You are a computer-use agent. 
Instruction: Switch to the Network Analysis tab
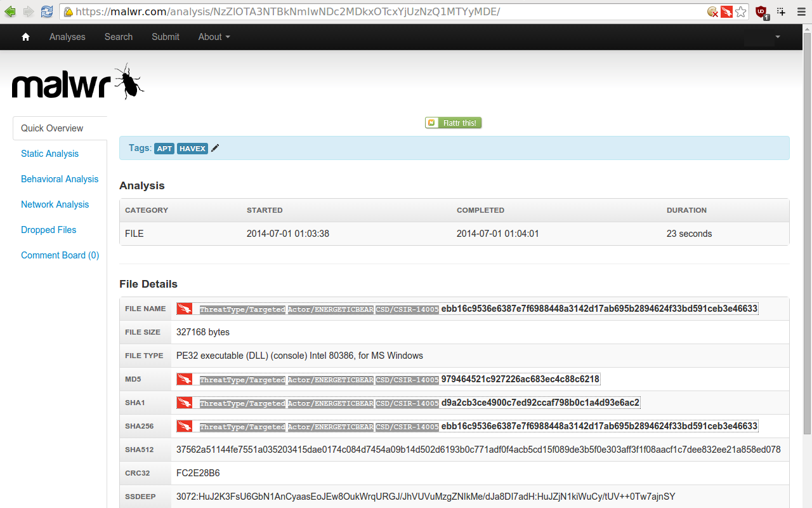click(x=55, y=204)
